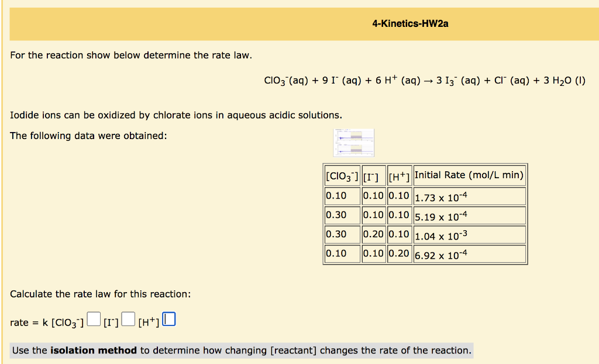
Task: Click the exponent box after [I-]
Action: pyautogui.click(x=128, y=319)
